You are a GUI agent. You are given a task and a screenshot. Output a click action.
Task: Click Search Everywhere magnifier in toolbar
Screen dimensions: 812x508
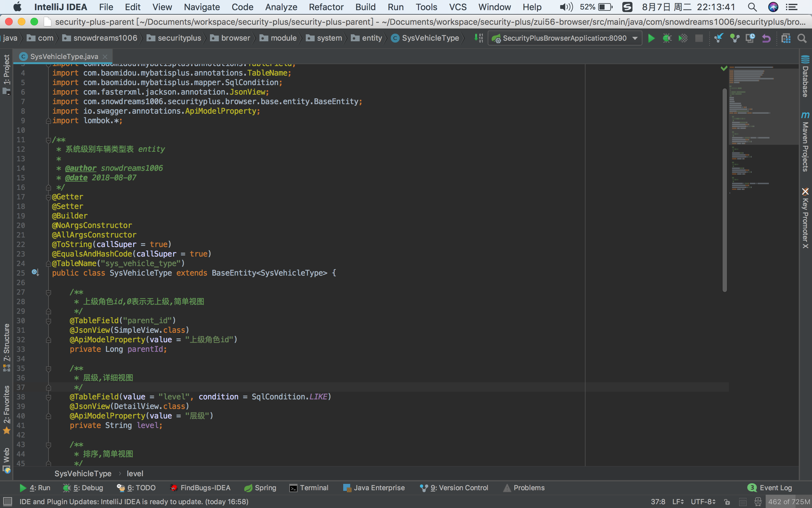802,38
